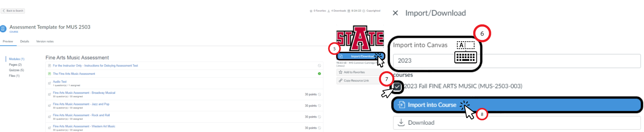
Task: Click the Add to Favorites star icon
Action: [x=340, y=72]
